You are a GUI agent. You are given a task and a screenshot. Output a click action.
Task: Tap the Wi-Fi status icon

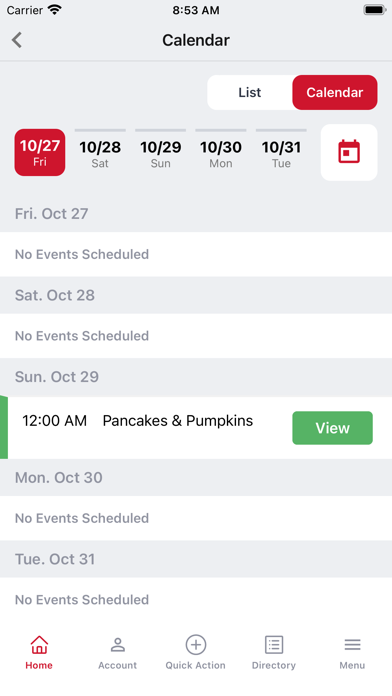tap(55, 10)
